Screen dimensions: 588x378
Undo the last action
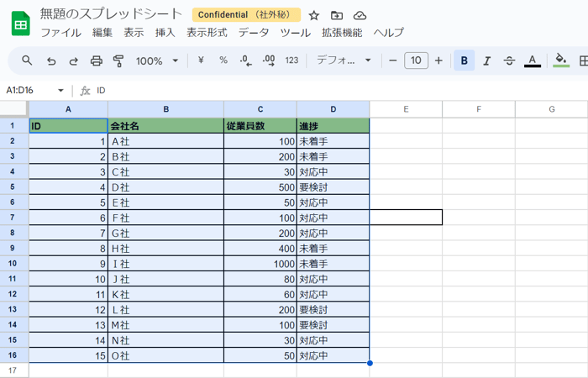tap(51, 60)
